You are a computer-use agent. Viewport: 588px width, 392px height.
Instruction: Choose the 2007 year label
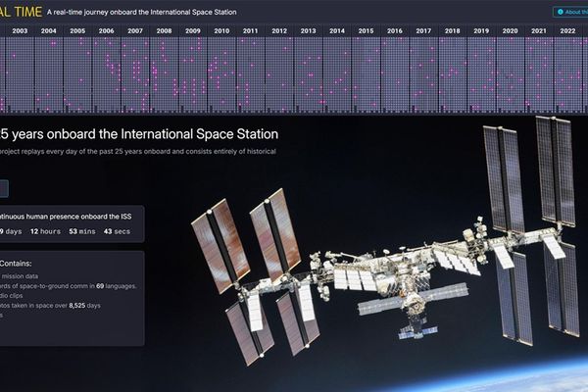coord(135,31)
